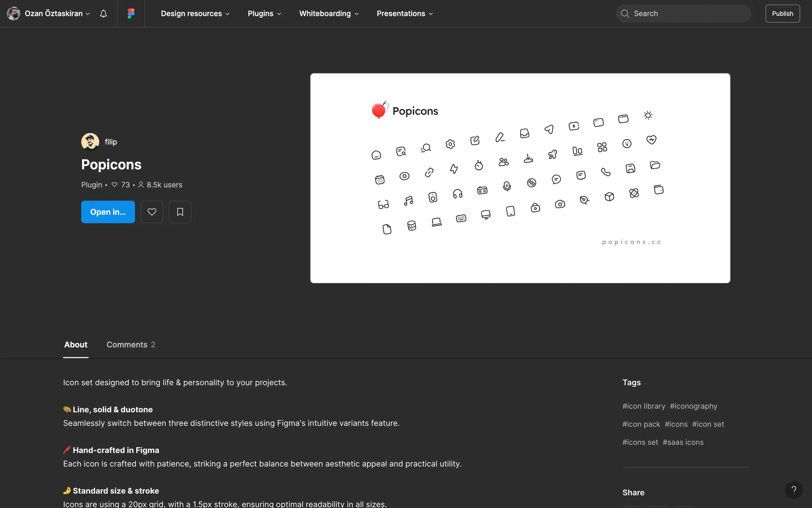This screenshot has width=812, height=508.
Task: Click Ozan Öztaskiran profile avatar
Action: coord(14,14)
